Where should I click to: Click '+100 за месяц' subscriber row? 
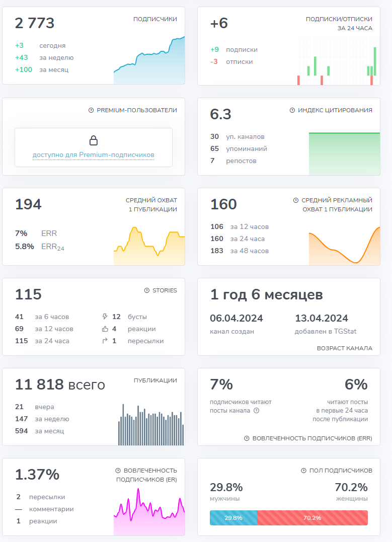42,70
